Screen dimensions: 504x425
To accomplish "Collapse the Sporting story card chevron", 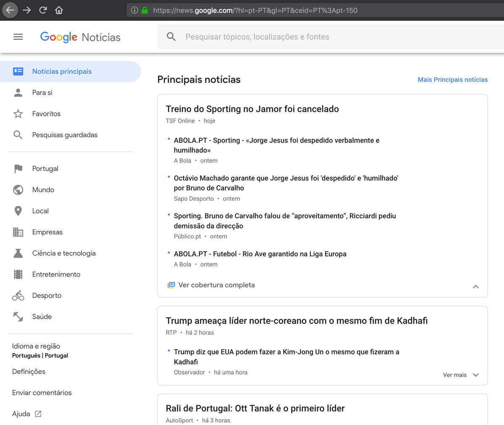I will pos(475,287).
